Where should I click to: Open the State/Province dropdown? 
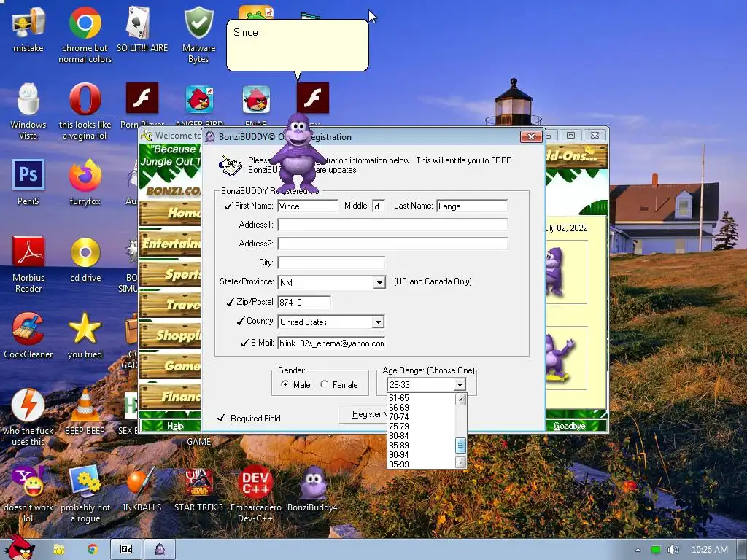point(379,282)
